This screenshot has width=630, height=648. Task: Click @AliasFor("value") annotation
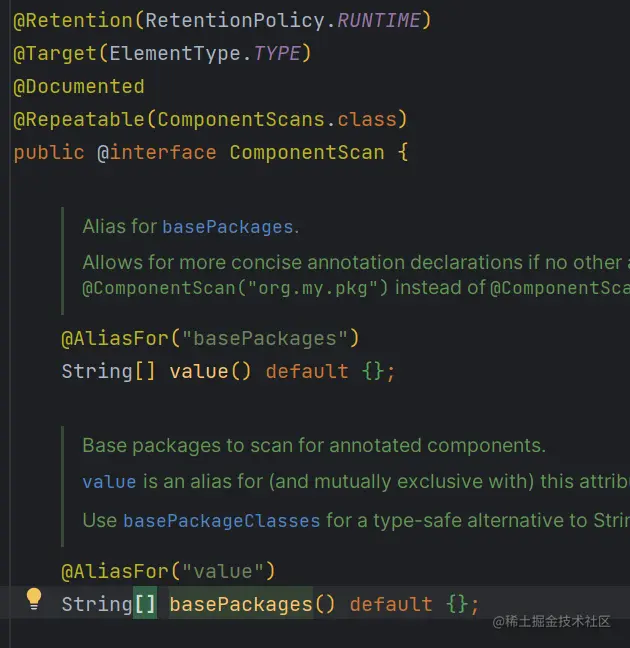click(x=168, y=572)
